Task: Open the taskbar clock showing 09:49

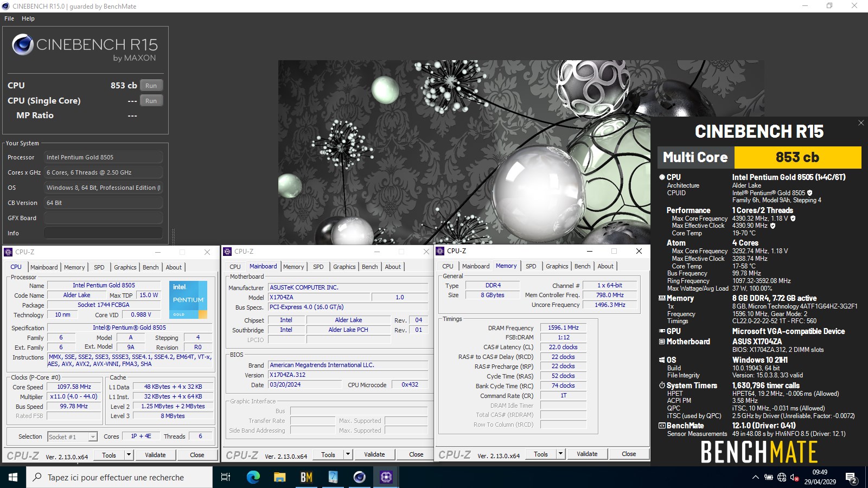Action: [x=820, y=477]
